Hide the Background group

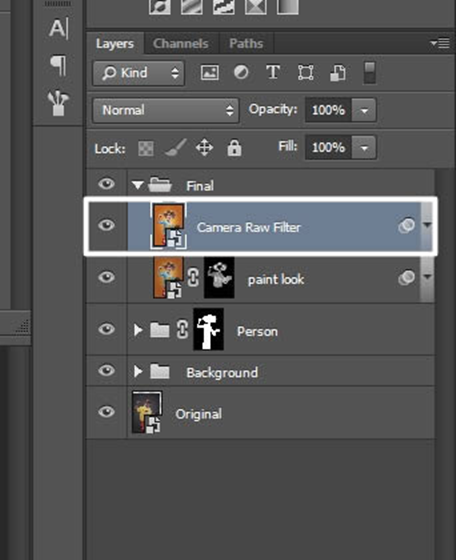tap(106, 370)
